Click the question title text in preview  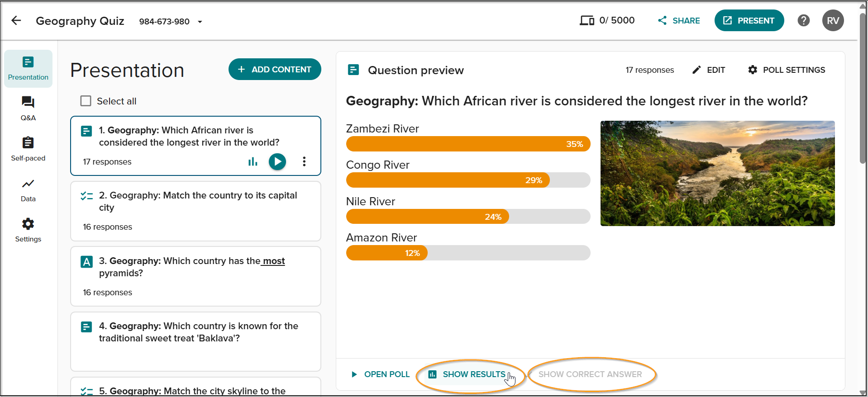click(x=577, y=101)
